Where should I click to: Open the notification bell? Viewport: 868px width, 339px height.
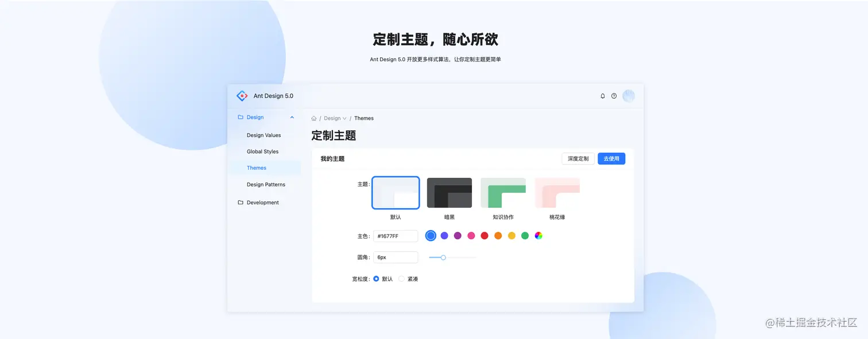(x=603, y=96)
